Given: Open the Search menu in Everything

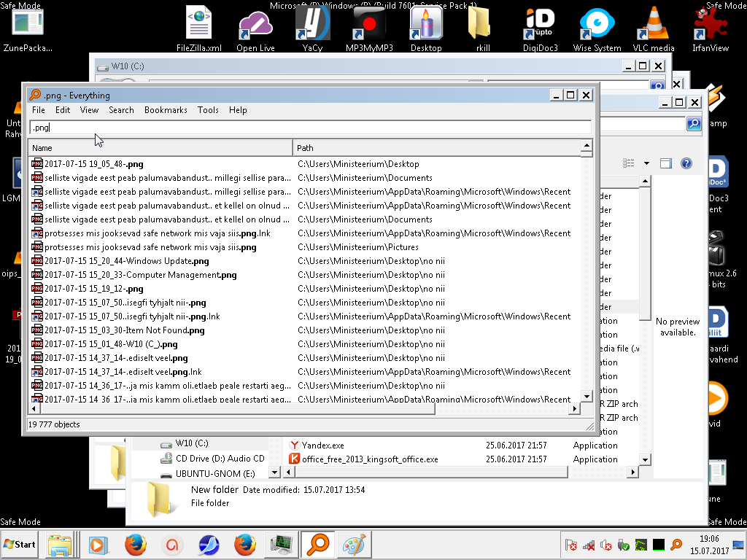Looking at the screenshot, I should (121, 110).
